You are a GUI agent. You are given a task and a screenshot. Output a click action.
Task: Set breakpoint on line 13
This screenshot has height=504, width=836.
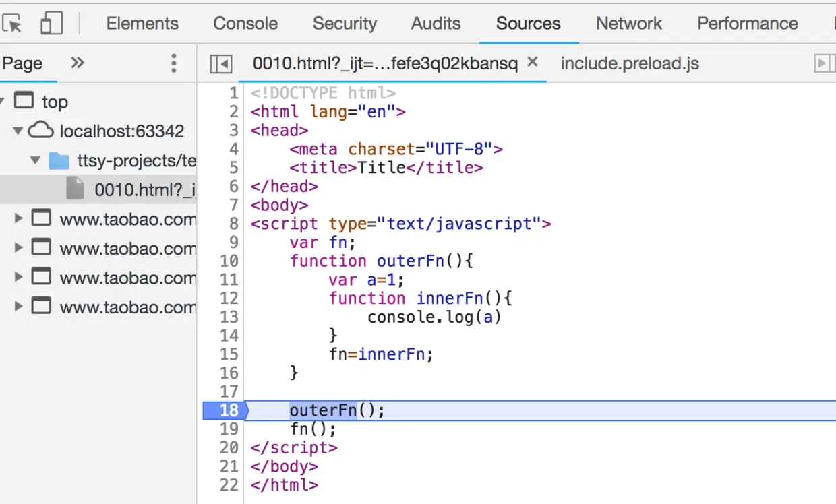(x=229, y=317)
